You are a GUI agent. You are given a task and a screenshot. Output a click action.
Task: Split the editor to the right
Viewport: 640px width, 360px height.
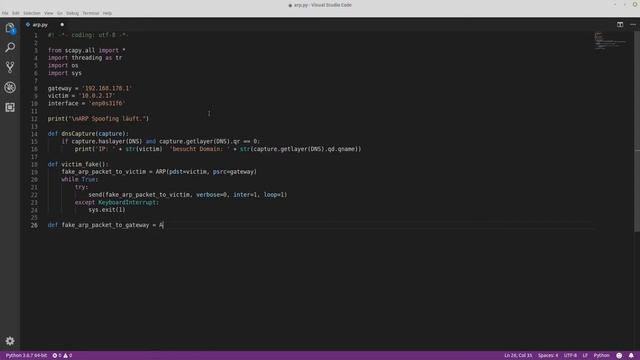coord(620,24)
